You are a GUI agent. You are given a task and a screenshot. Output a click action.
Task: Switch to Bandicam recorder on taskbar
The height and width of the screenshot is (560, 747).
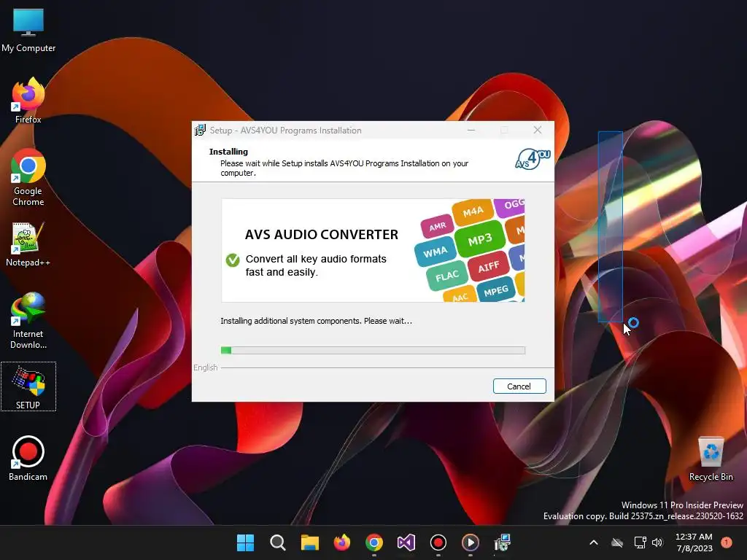click(438, 542)
